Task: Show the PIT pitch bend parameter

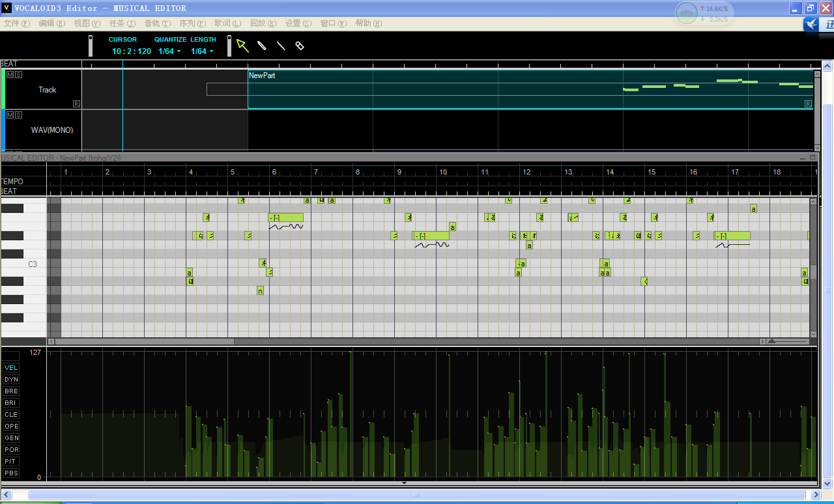Action: pyautogui.click(x=11, y=462)
